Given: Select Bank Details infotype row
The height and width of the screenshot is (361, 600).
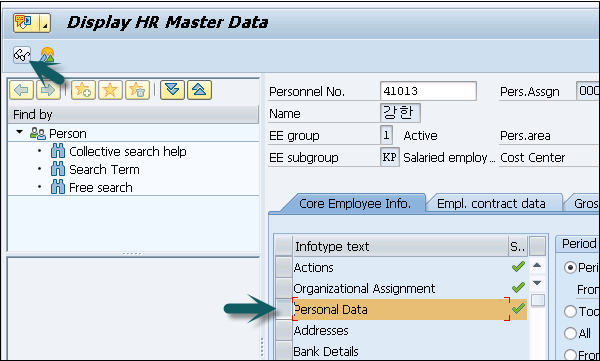Looking at the screenshot, I should pos(401,351).
